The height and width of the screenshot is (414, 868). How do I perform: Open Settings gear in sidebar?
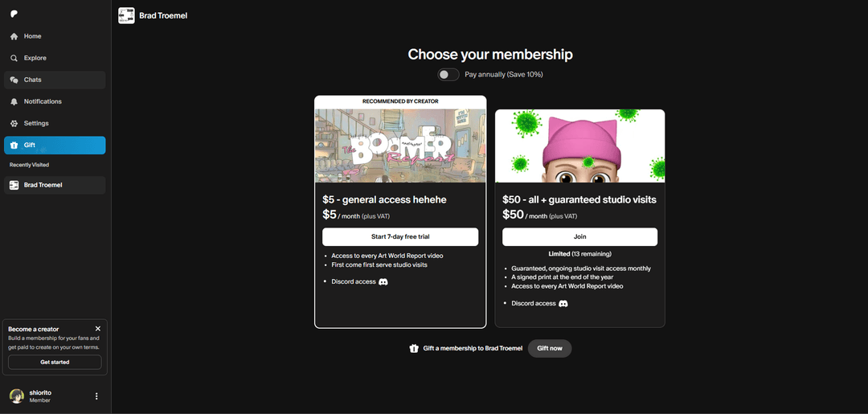[x=14, y=124]
